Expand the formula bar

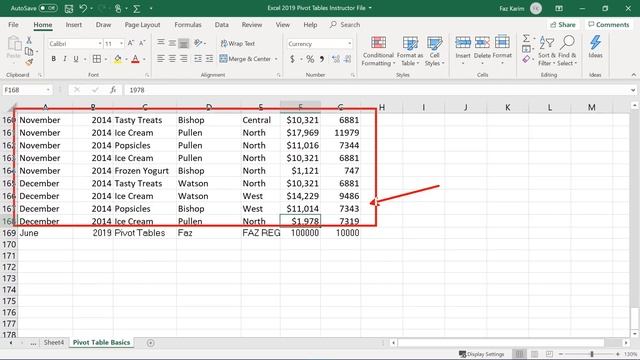pyautogui.click(x=633, y=90)
